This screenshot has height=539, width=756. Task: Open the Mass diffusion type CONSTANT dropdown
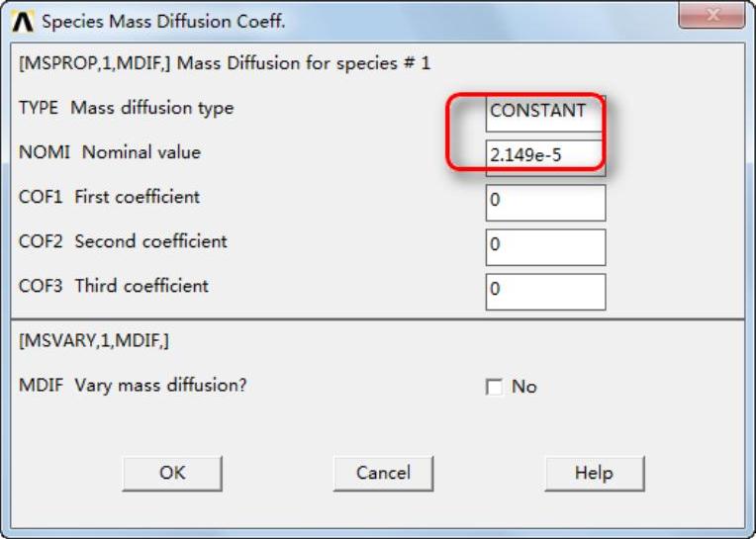tap(544, 112)
